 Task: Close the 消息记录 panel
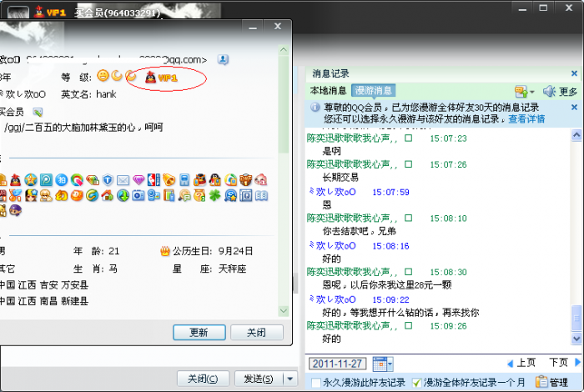click(574, 73)
